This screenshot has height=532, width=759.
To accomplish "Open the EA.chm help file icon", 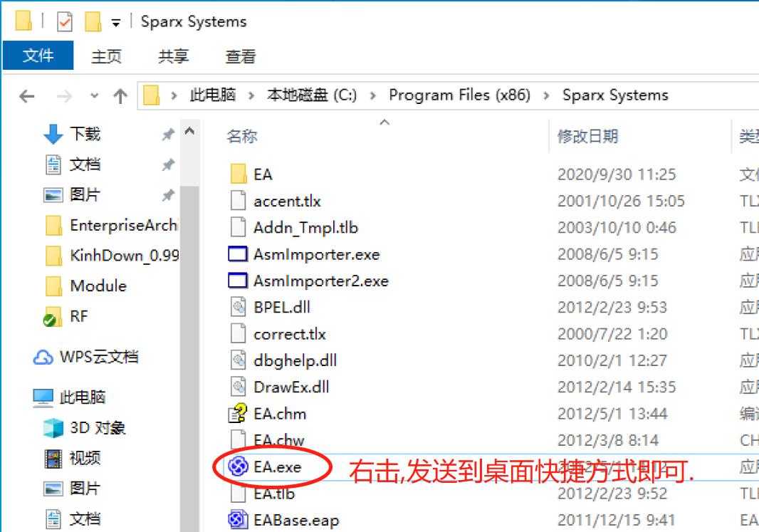I will pos(238,413).
